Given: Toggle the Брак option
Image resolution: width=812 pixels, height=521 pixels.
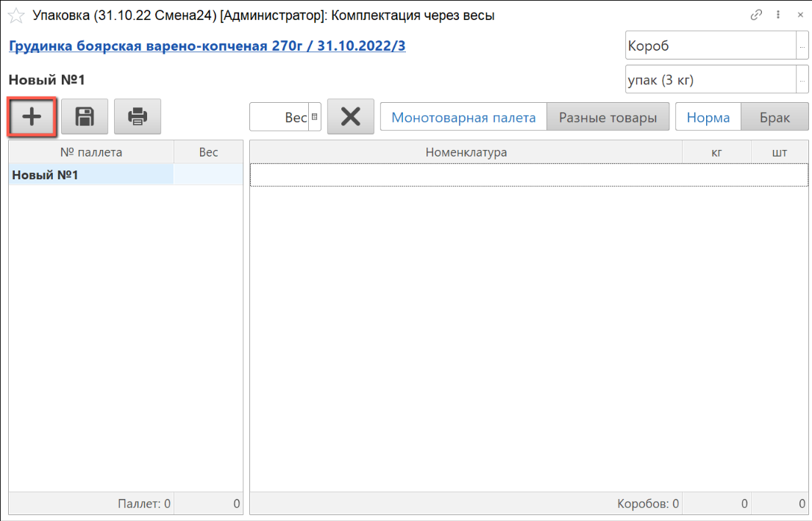Looking at the screenshot, I should (774, 118).
